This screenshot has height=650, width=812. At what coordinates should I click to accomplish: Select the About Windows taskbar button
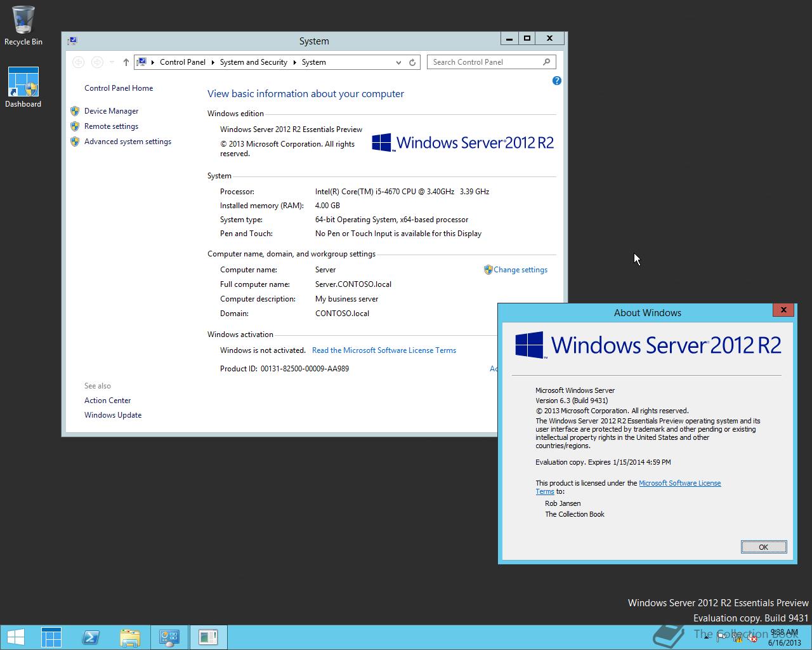[x=208, y=637]
